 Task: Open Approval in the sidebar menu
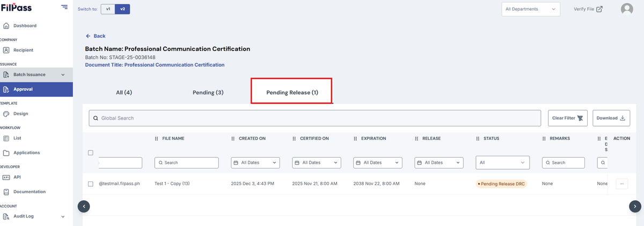(36, 89)
